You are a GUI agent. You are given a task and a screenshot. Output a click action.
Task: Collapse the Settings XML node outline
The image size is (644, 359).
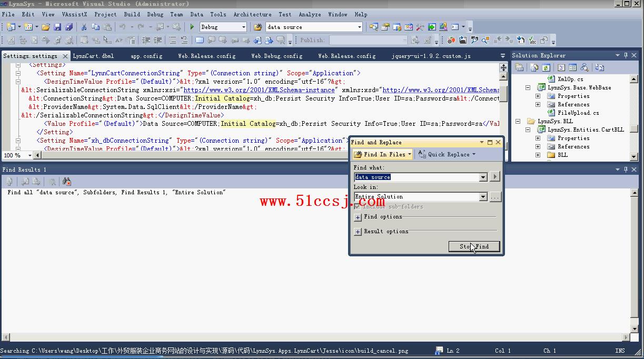[18, 65]
